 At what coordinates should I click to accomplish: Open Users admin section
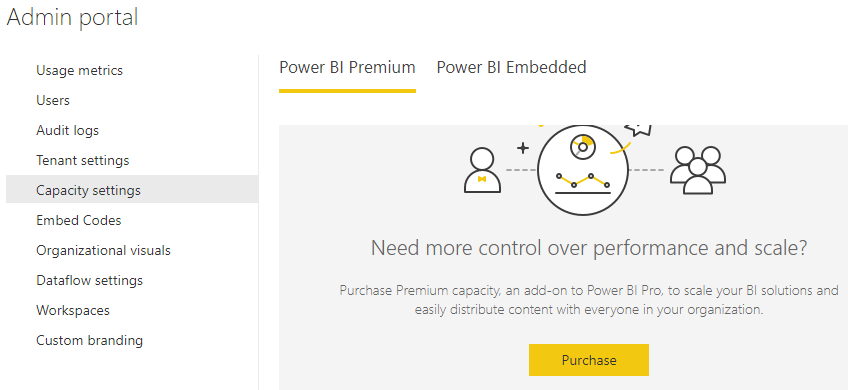click(53, 101)
